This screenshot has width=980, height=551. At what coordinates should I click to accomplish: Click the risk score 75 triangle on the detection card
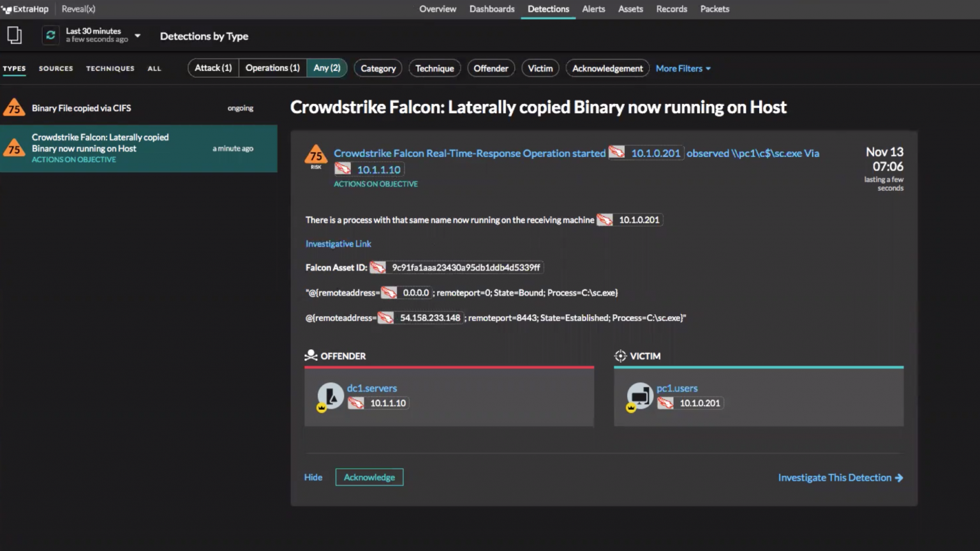pyautogui.click(x=316, y=155)
